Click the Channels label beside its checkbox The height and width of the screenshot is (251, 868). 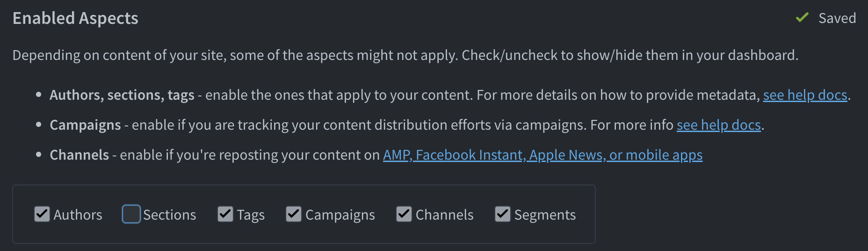pyautogui.click(x=444, y=215)
